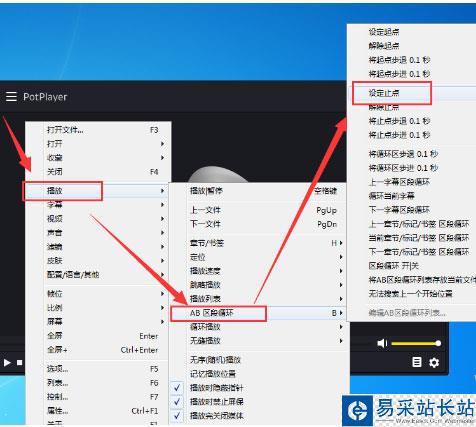Open settings with the gear icon
The width and height of the screenshot is (476, 427).
[434, 362]
